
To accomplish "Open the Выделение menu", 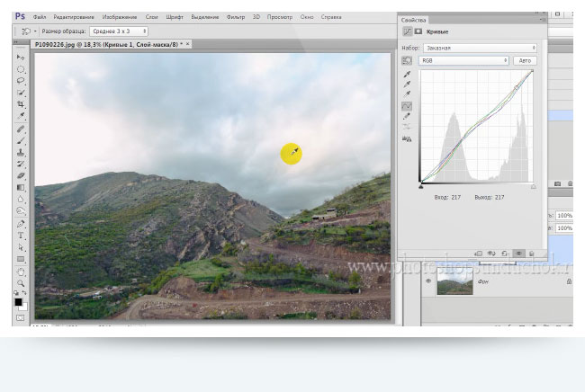I will pyautogui.click(x=205, y=17).
